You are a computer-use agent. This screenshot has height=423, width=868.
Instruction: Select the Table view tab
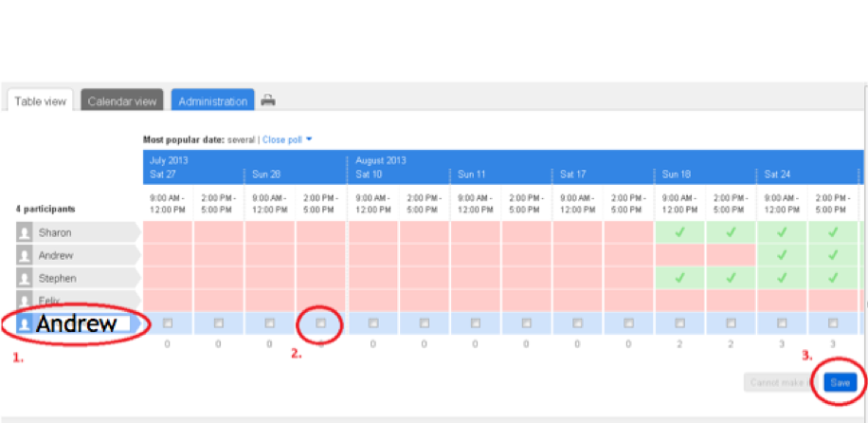(x=39, y=101)
